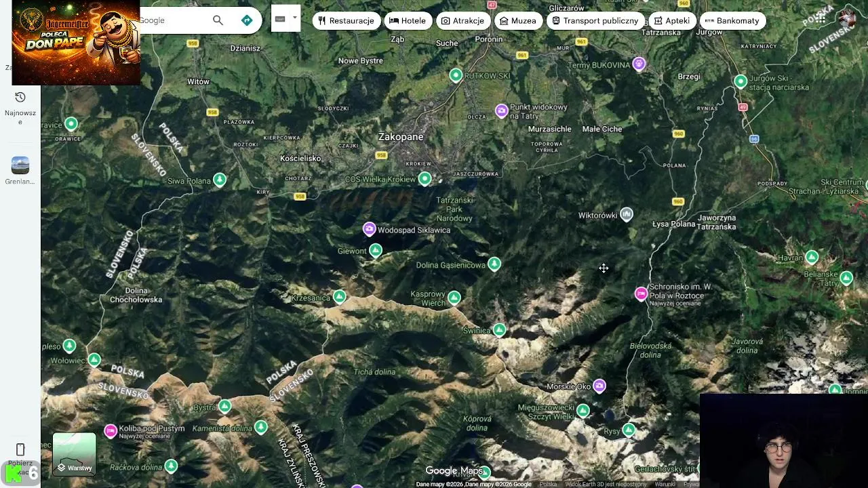Screen dimensions: 868x488
Task: Select the COS Wielka Krokiew marker
Action: pos(425,179)
